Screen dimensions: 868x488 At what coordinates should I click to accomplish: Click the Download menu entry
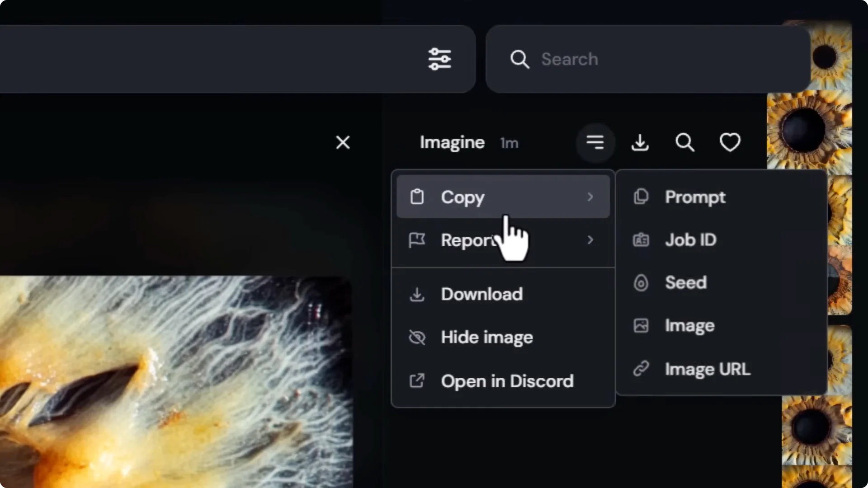[481, 294]
